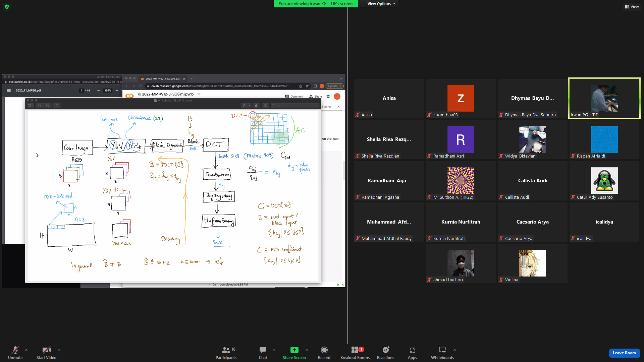Click the Colab Comment button

(x=294, y=97)
